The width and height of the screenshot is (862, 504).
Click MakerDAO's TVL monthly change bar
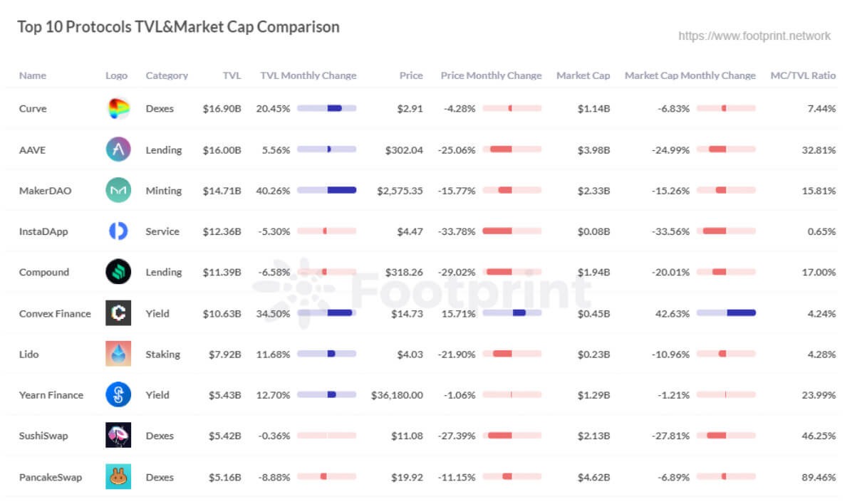[326, 191]
